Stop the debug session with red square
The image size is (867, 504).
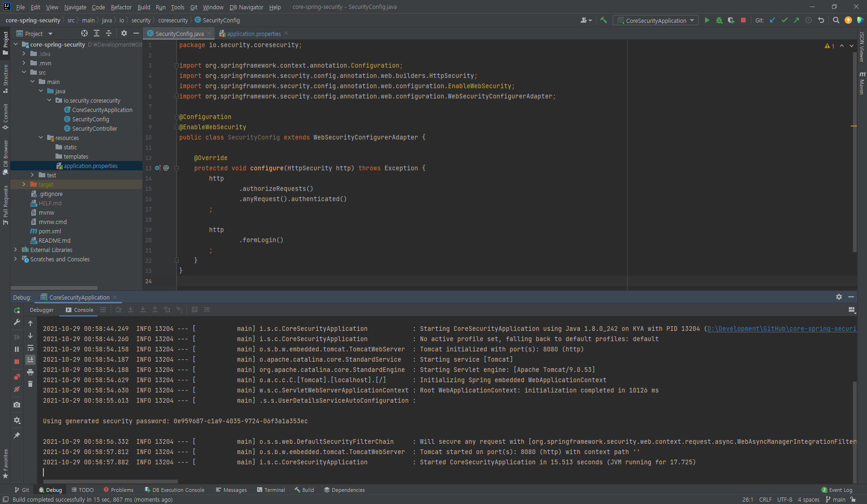click(x=17, y=362)
